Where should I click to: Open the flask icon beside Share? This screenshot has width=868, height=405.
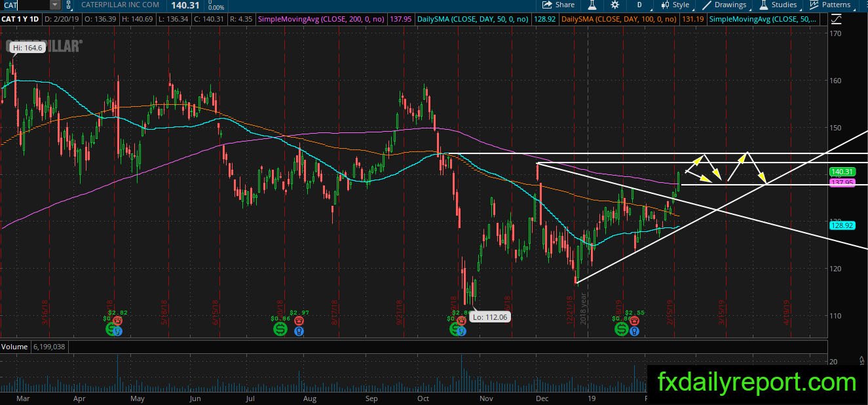592,5
